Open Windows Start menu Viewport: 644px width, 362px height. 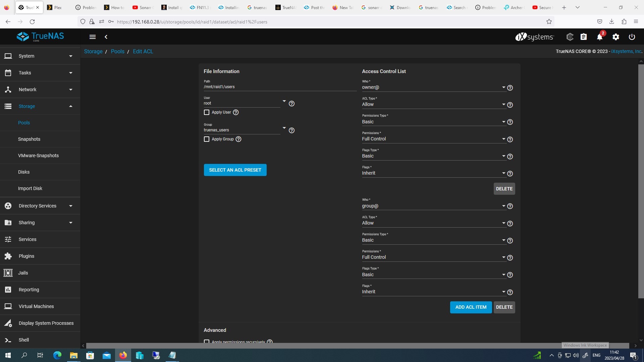pyautogui.click(x=8, y=355)
